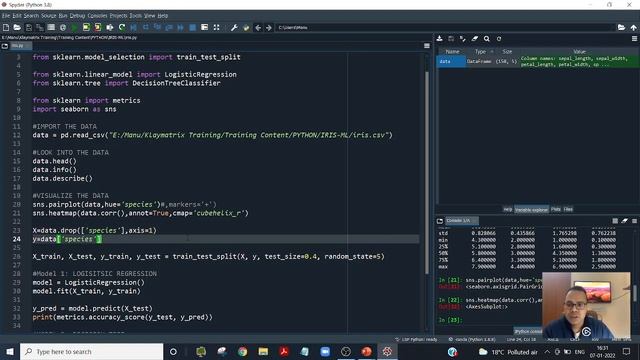This screenshot has width=640, height=360.
Task: Open the Tools menu
Action: pos(136,16)
